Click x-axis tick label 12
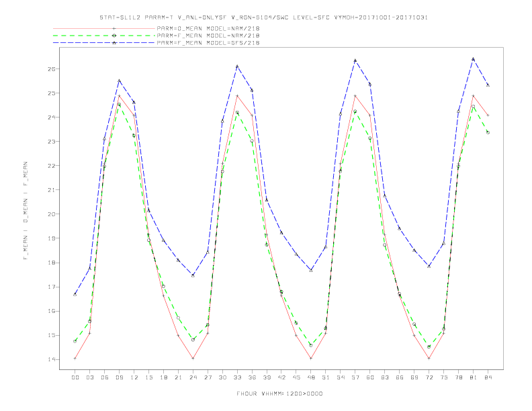532x411 pixels. (134, 377)
